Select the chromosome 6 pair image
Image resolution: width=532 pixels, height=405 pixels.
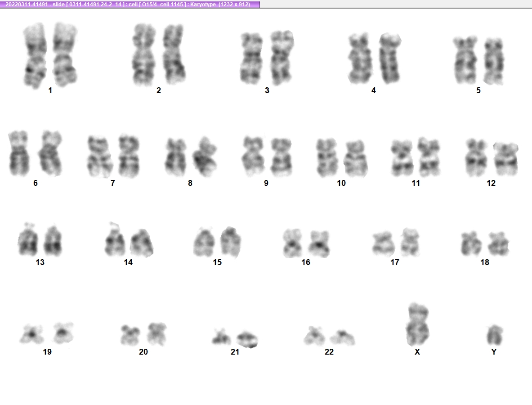pyautogui.click(x=35, y=153)
